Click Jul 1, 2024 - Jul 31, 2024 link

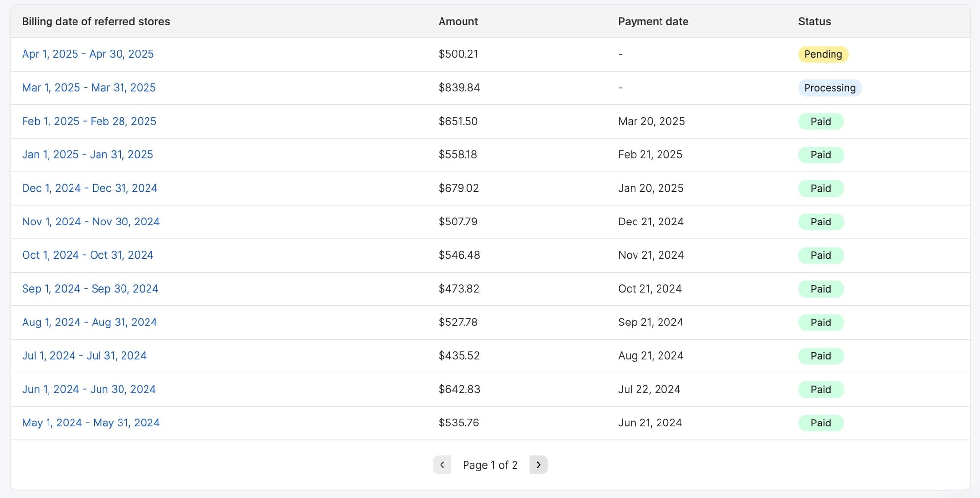(84, 356)
